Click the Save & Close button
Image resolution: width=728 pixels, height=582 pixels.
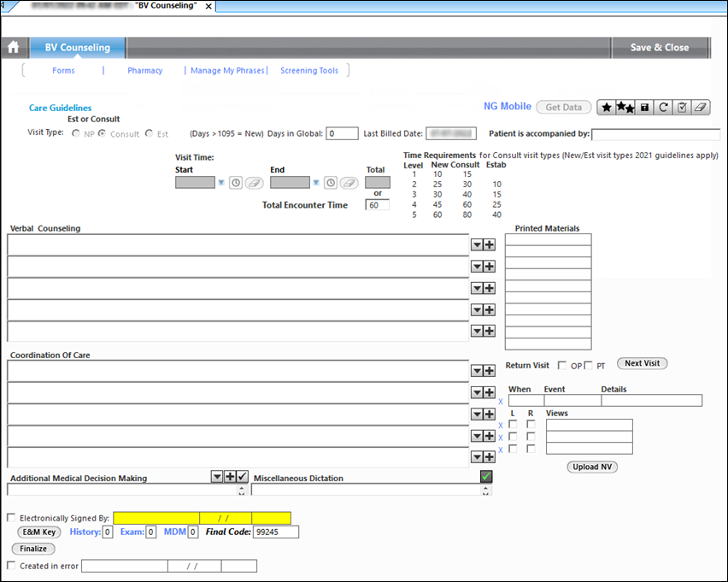click(x=660, y=47)
